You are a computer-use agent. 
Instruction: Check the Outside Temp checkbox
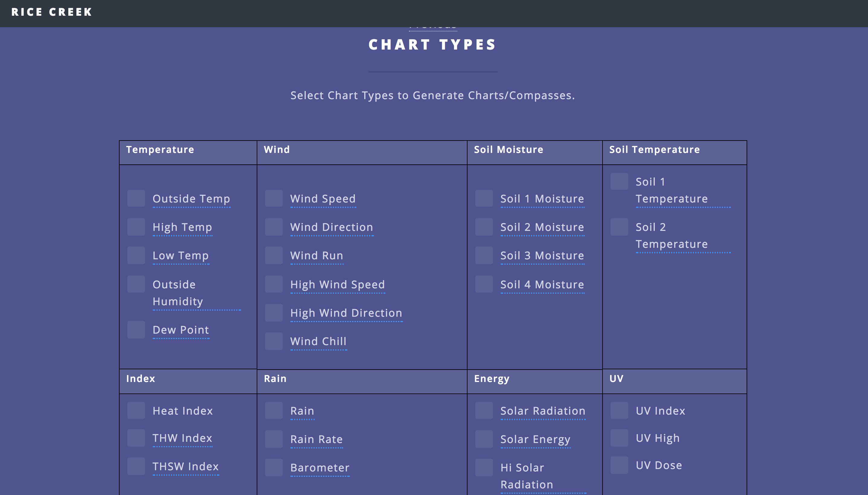136,198
